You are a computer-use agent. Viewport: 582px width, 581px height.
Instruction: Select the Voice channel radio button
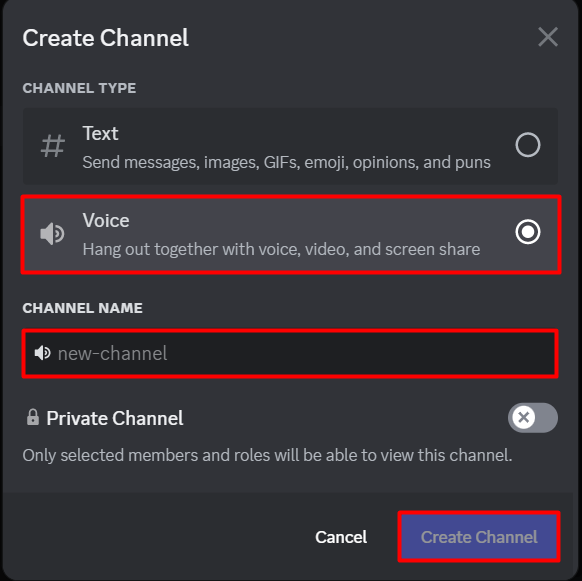(527, 232)
